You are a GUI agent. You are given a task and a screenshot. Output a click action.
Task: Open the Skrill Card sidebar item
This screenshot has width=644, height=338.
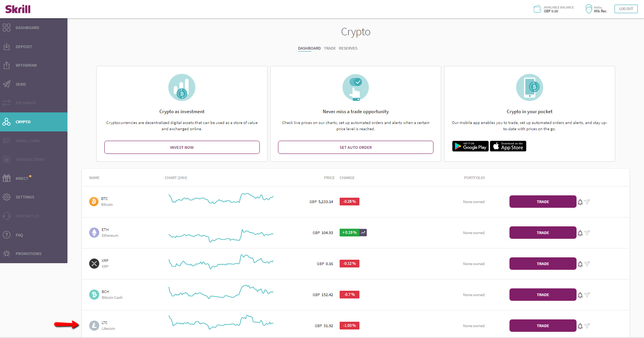click(x=34, y=141)
